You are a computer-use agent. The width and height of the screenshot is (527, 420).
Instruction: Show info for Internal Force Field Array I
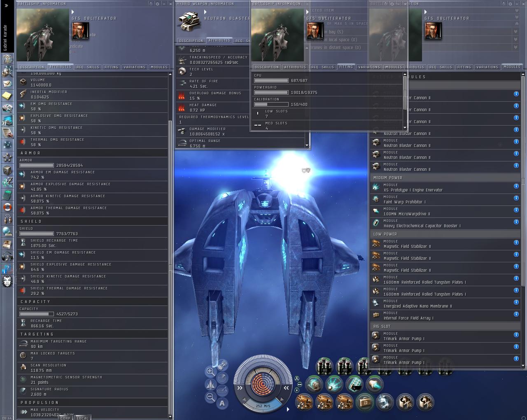pos(516,314)
